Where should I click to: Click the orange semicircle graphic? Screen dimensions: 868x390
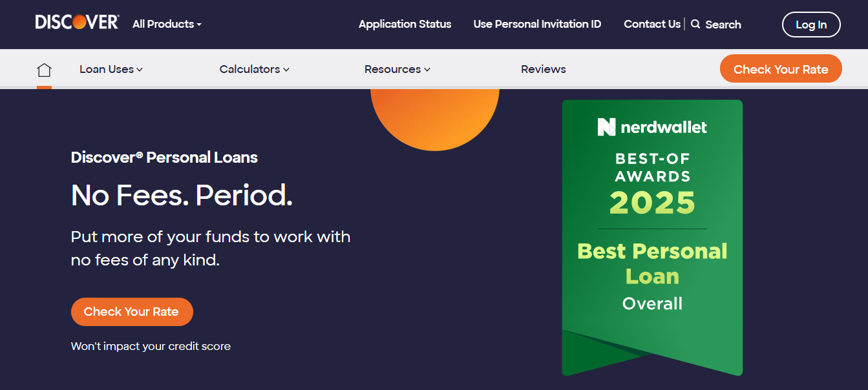click(x=434, y=116)
